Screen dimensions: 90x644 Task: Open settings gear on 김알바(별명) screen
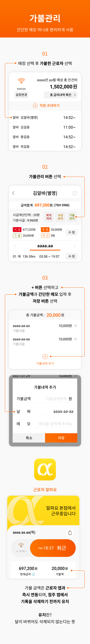point(75,193)
